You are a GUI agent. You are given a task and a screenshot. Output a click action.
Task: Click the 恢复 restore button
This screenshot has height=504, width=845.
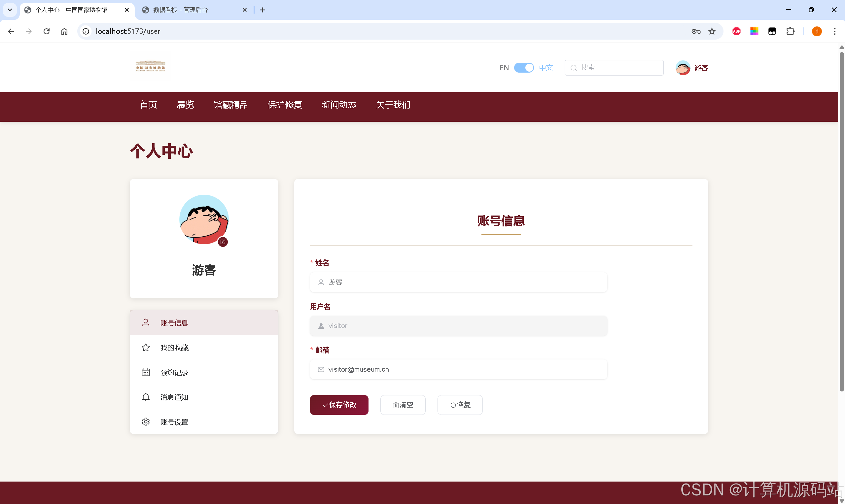pos(460,405)
